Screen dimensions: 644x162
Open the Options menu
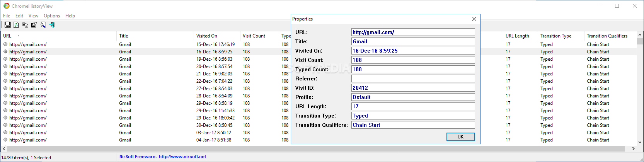click(52, 16)
